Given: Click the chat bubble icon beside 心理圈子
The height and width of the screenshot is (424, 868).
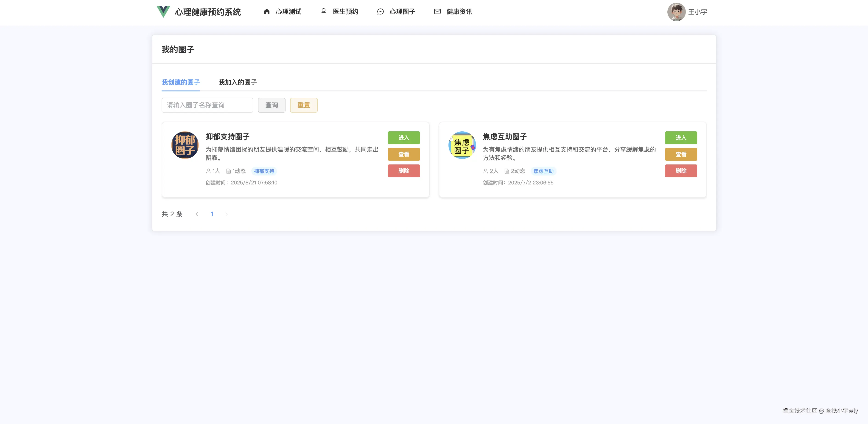Looking at the screenshot, I should click(380, 11).
